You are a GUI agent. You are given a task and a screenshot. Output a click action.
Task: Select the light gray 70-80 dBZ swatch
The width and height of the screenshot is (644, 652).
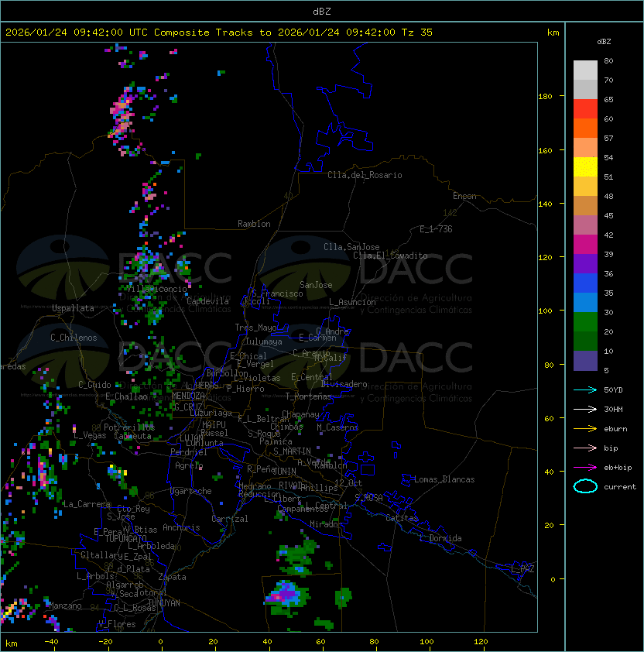(585, 70)
